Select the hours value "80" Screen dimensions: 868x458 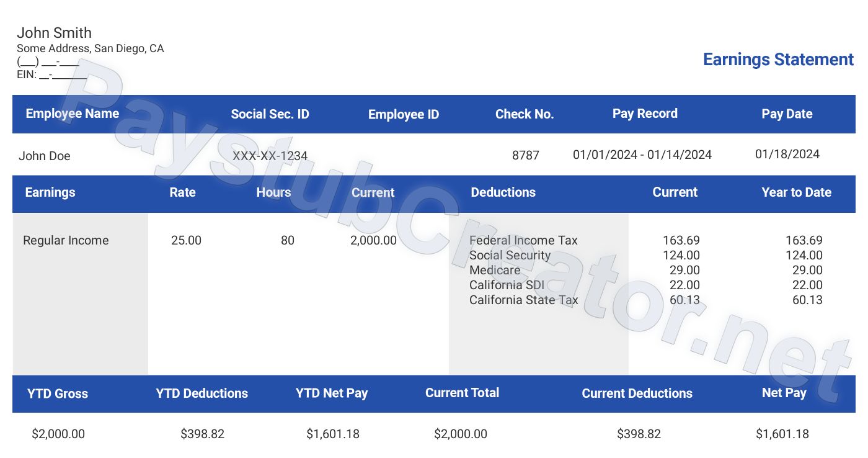coord(288,240)
